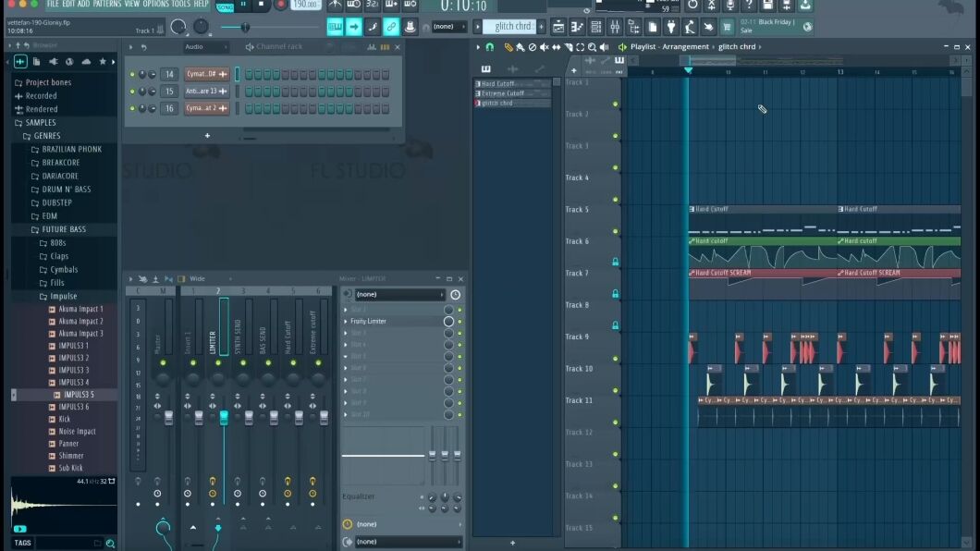980x551 pixels.
Task: Open the Slice tool in the Playlist
Action: (569, 46)
